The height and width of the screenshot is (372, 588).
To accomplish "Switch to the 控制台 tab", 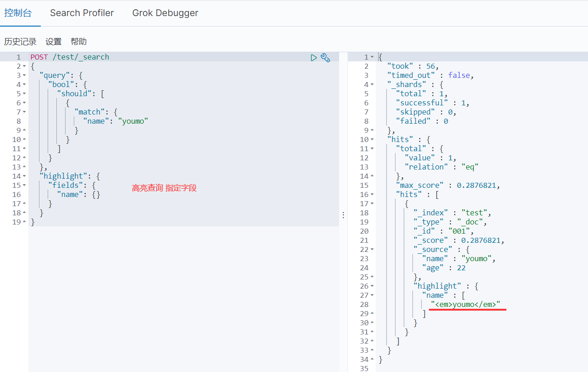I will (x=18, y=13).
